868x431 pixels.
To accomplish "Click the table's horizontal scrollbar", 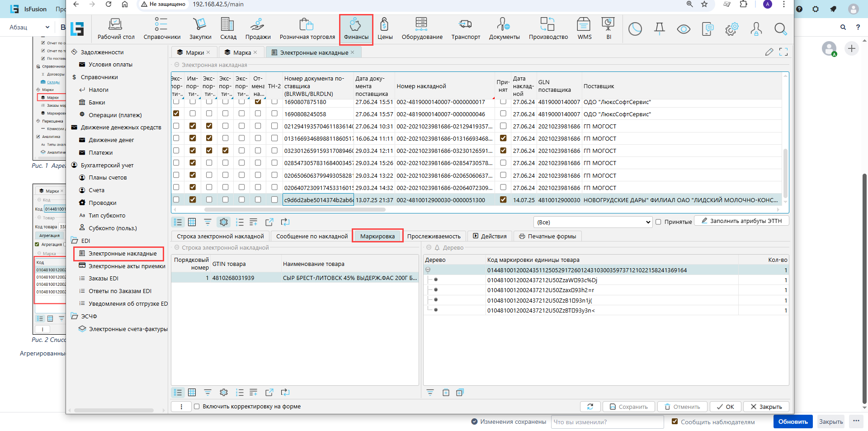I will pos(295,210).
